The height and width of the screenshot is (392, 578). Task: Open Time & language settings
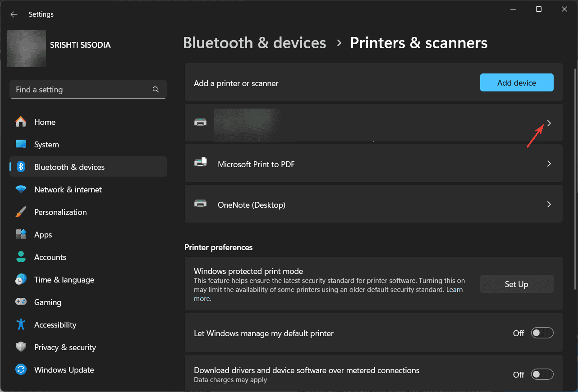click(88, 280)
